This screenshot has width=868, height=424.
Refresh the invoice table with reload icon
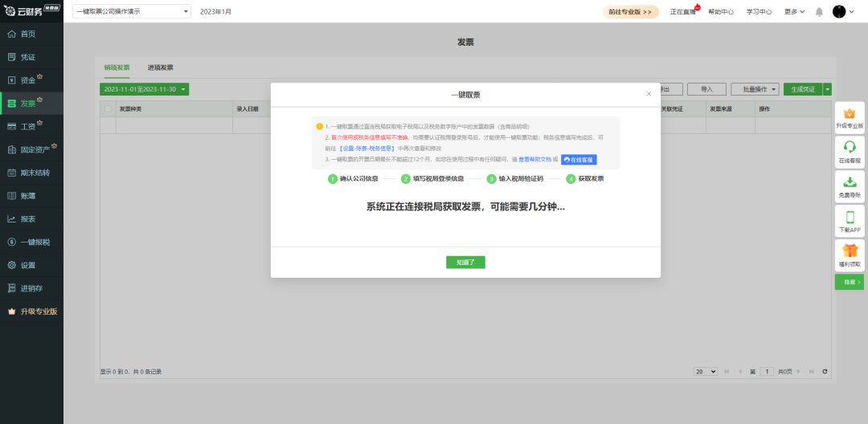(x=825, y=372)
